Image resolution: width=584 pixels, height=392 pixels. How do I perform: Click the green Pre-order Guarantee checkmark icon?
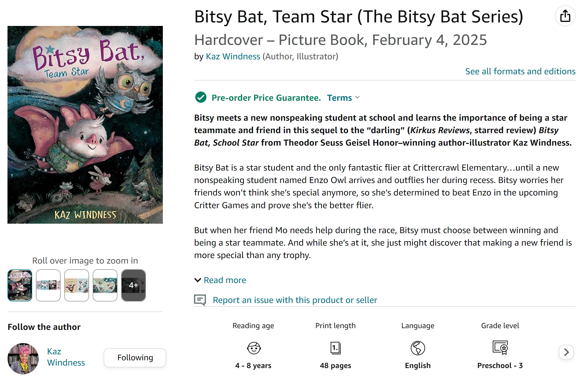tap(200, 98)
